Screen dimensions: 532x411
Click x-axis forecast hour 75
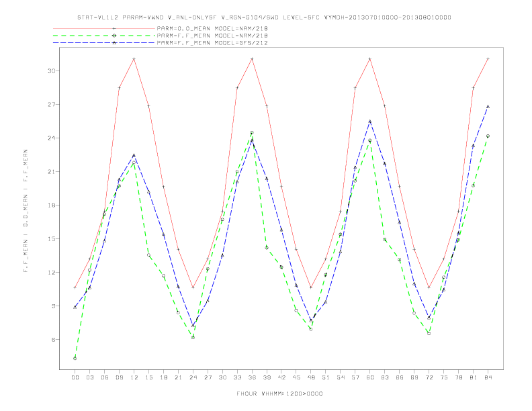(444, 377)
